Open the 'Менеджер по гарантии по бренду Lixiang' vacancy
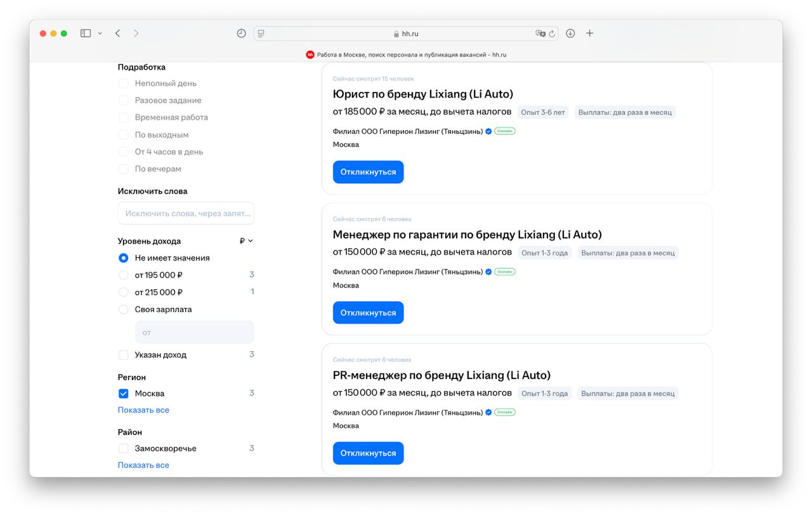812x516 pixels. (x=467, y=235)
